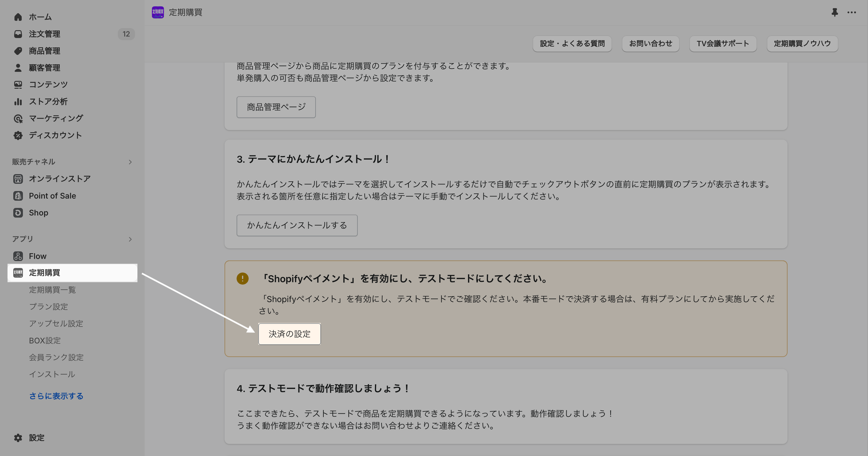Click the ディスカウント badge icon

18,135
